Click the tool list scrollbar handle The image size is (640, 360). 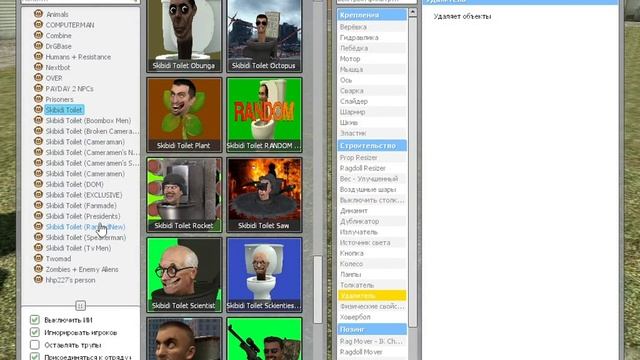coord(413,172)
